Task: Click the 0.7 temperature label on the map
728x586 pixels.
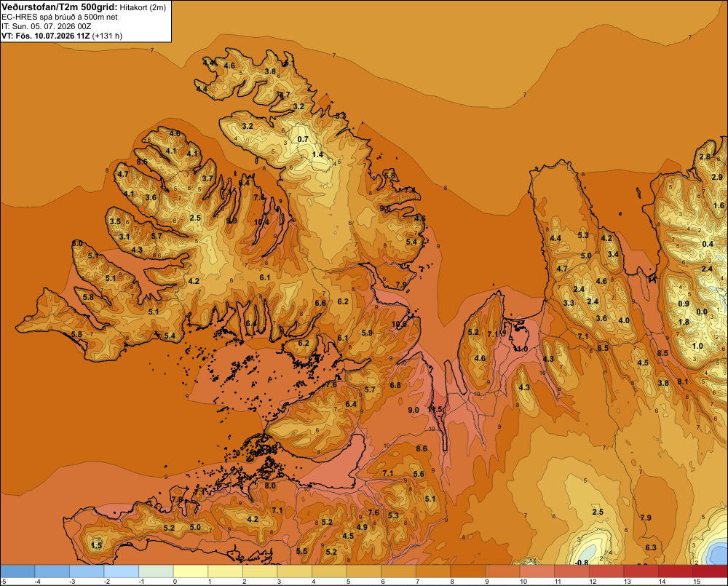Action: click(303, 139)
